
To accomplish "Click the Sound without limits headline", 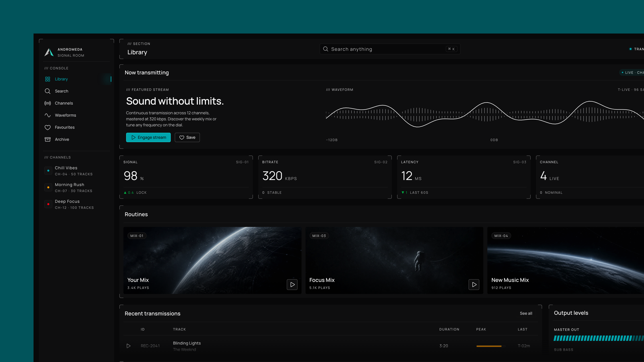I will (175, 101).
